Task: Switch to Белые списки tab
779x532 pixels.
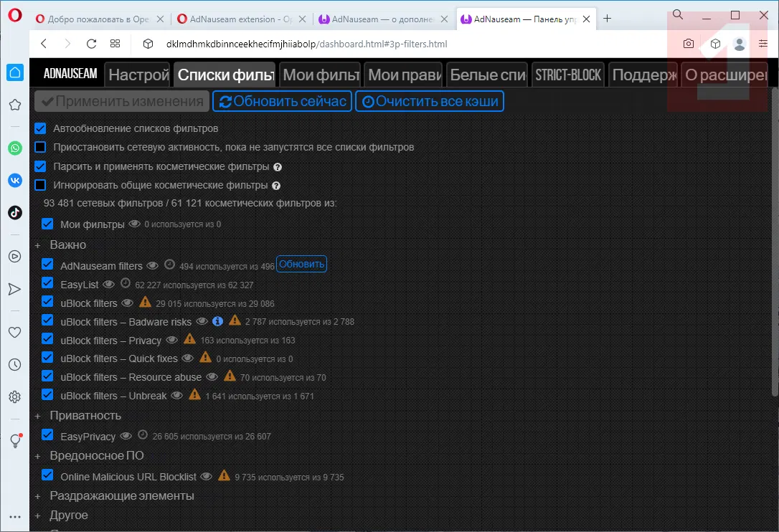Action: tap(487, 75)
